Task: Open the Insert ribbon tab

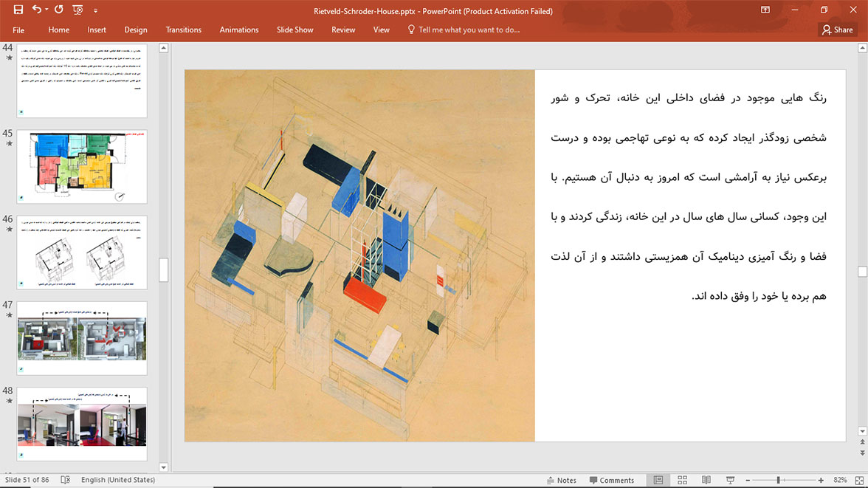Action: coord(97,30)
